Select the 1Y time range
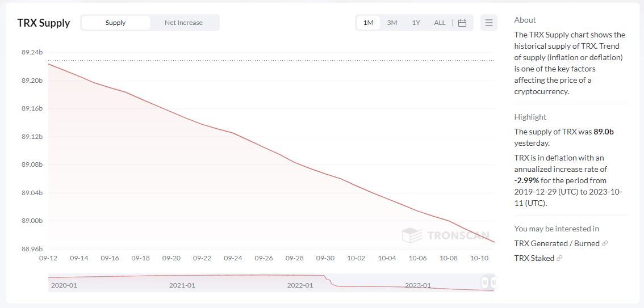 pyautogui.click(x=416, y=23)
